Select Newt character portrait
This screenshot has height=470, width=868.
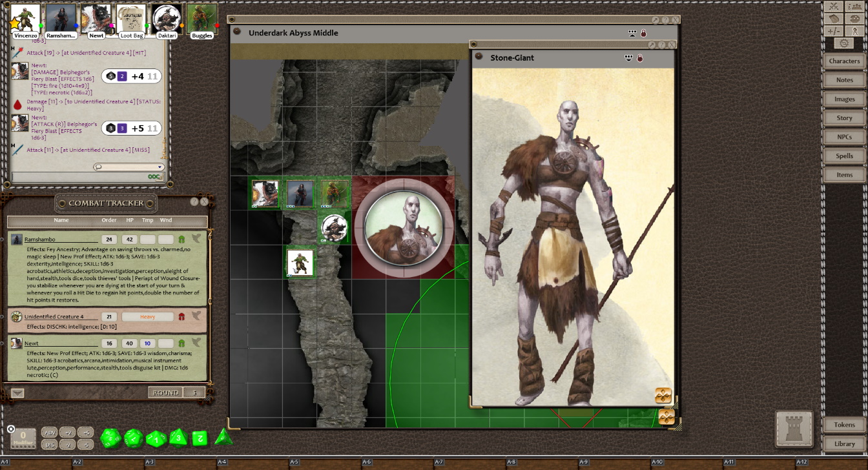click(96, 21)
